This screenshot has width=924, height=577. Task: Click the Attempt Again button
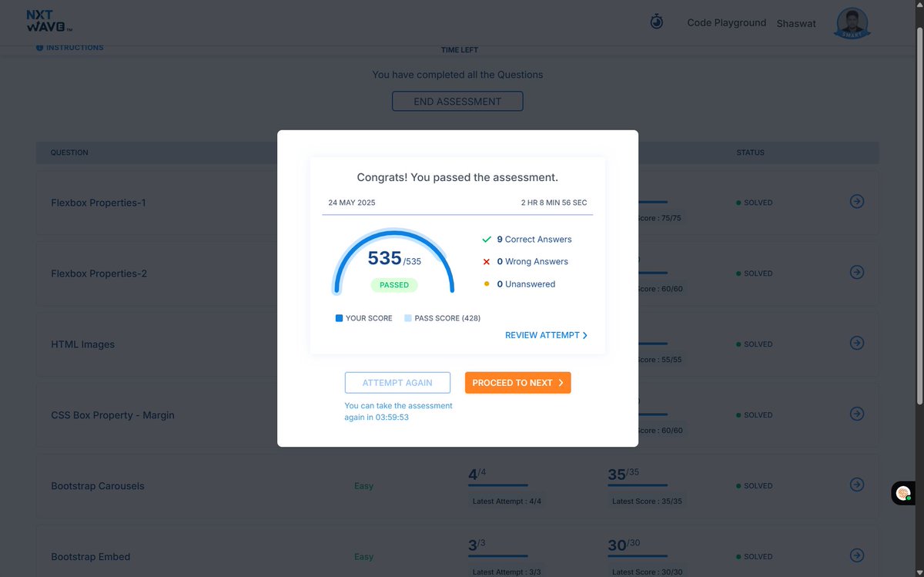click(x=397, y=383)
